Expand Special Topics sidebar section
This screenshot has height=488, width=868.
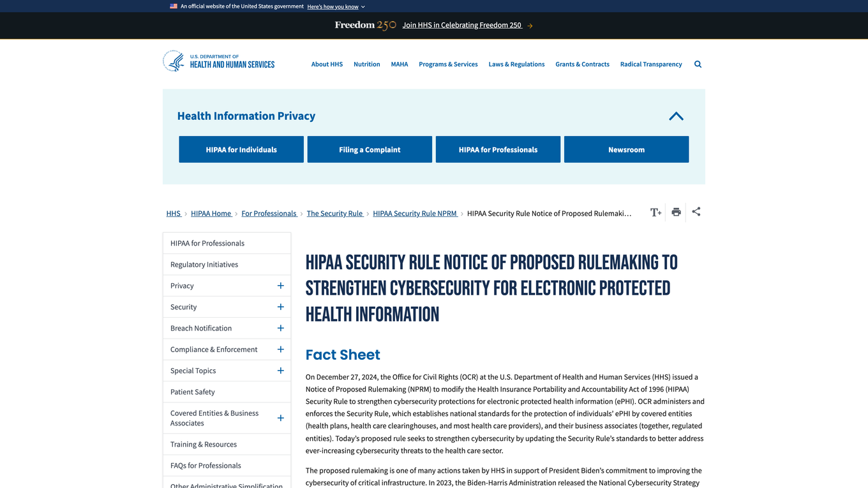[280, 371]
